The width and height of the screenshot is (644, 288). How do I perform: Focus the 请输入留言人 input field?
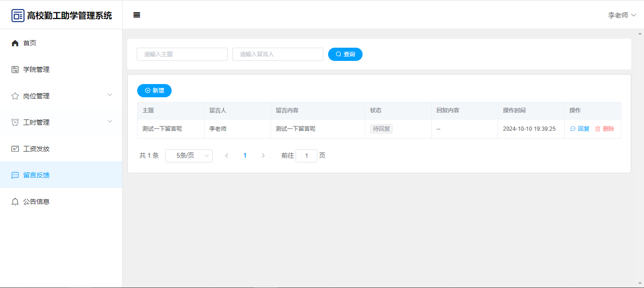coord(278,54)
